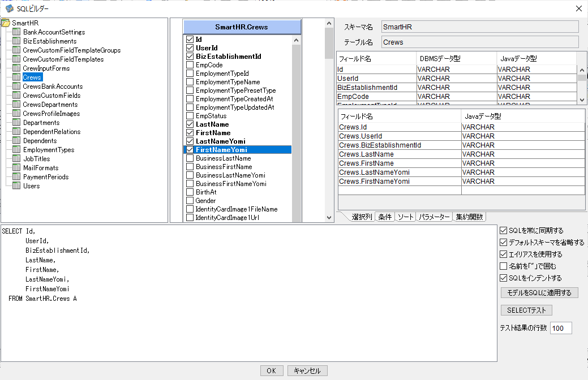Click the table icon beside BankAccountSettings

coord(16,32)
